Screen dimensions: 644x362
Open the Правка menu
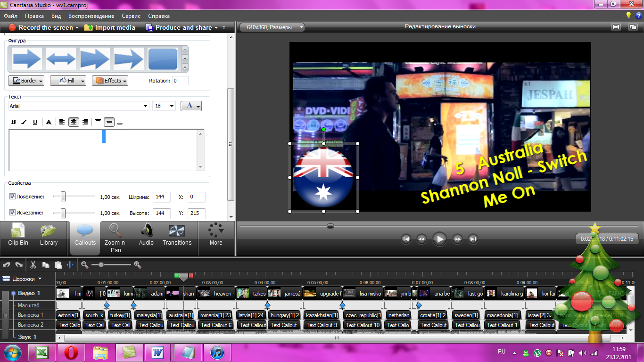(34, 16)
